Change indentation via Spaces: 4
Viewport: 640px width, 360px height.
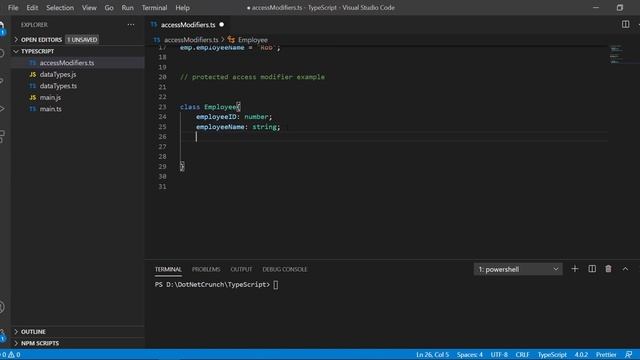[x=469, y=355]
